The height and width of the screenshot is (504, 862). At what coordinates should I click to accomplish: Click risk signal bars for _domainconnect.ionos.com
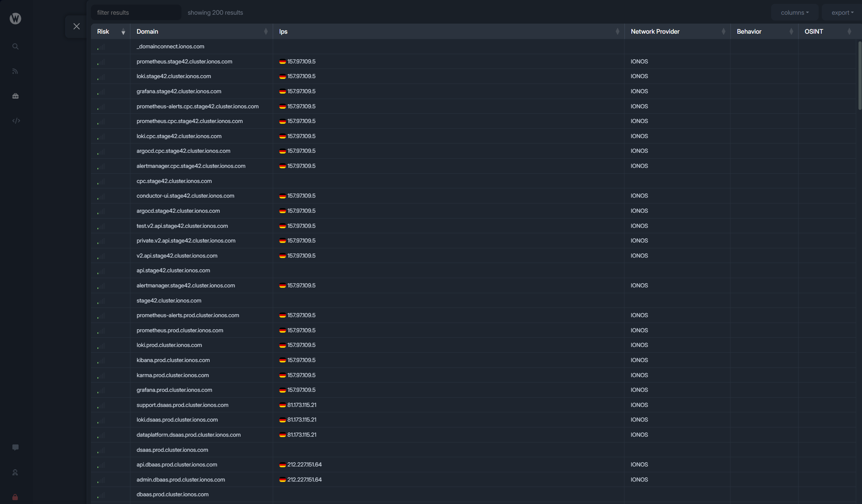[x=101, y=47]
